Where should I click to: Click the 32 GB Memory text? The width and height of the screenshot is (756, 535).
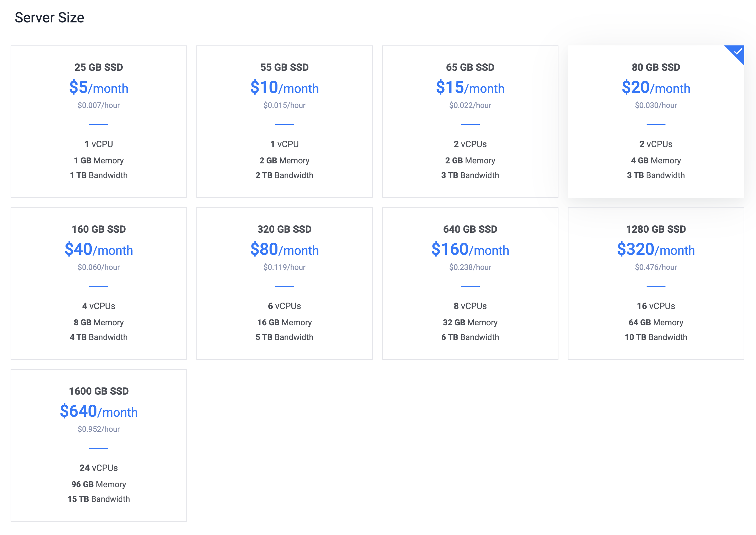click(x=470, y=322)
